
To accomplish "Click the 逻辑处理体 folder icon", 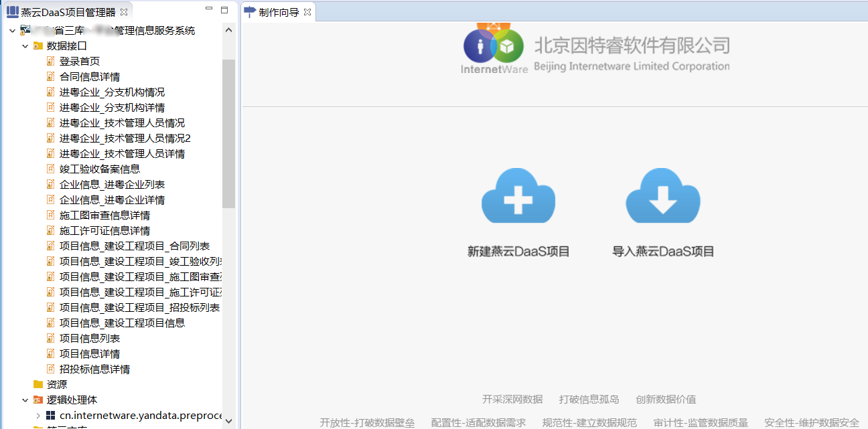I will pos(38,400).
